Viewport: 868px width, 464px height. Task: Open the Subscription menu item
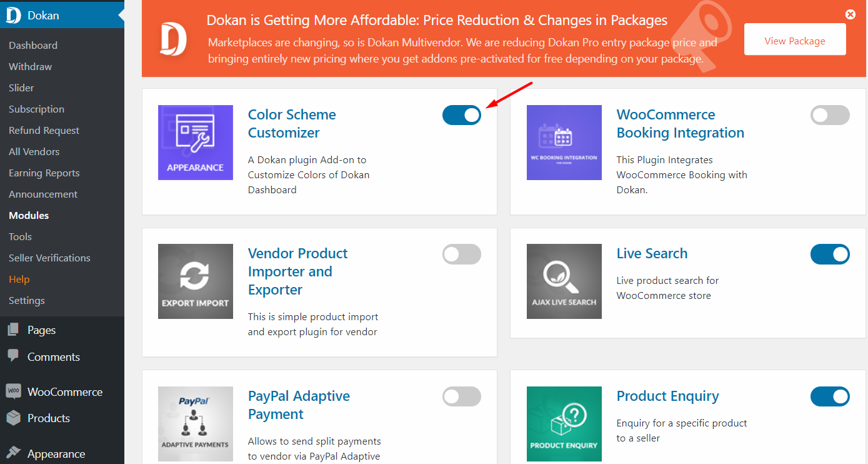pyautogui.click(x=36, y=109)
